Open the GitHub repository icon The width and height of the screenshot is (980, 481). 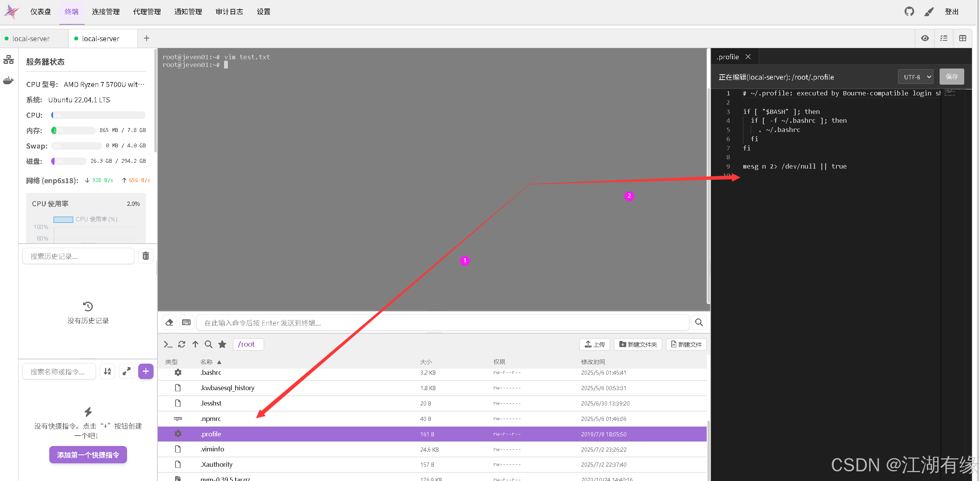pos(909,12)
